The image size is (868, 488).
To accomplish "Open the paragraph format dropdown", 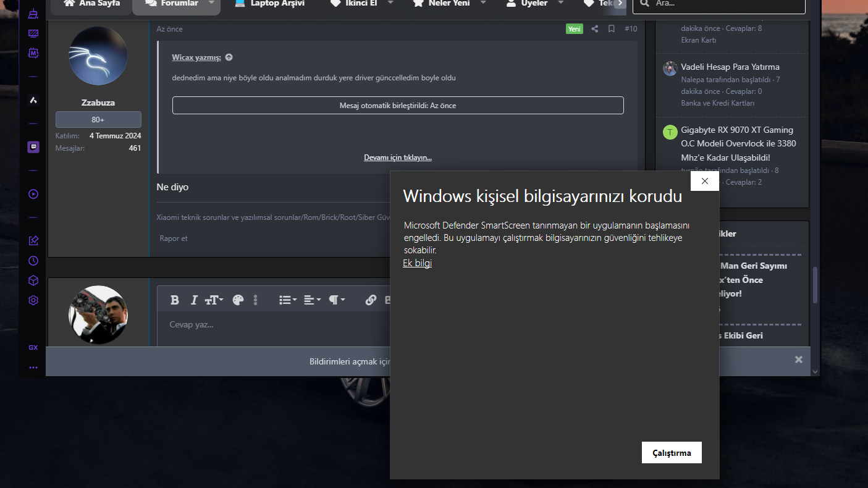I will (337, 300).
